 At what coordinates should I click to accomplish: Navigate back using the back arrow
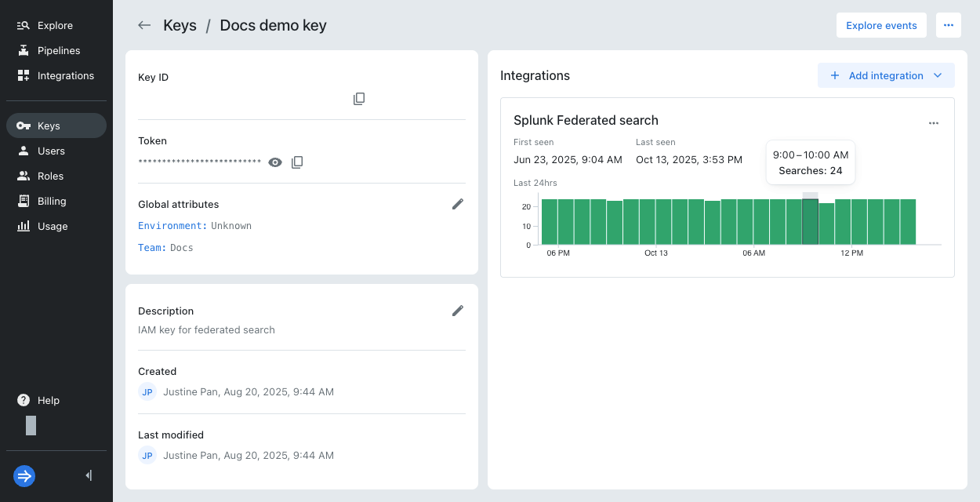click(x=144, y=25)
